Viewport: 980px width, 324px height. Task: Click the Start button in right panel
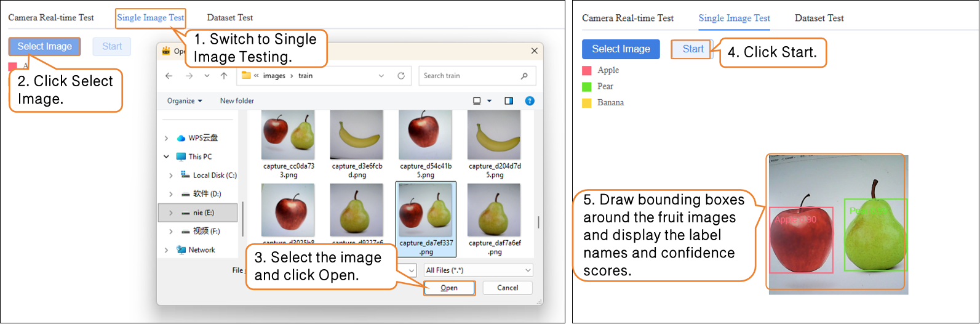click(x=693, y=49)
